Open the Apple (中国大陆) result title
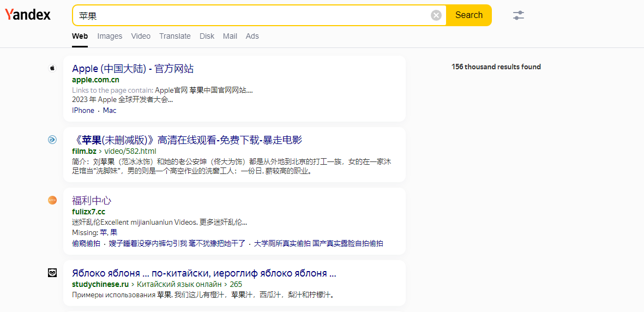 point(133,69)
